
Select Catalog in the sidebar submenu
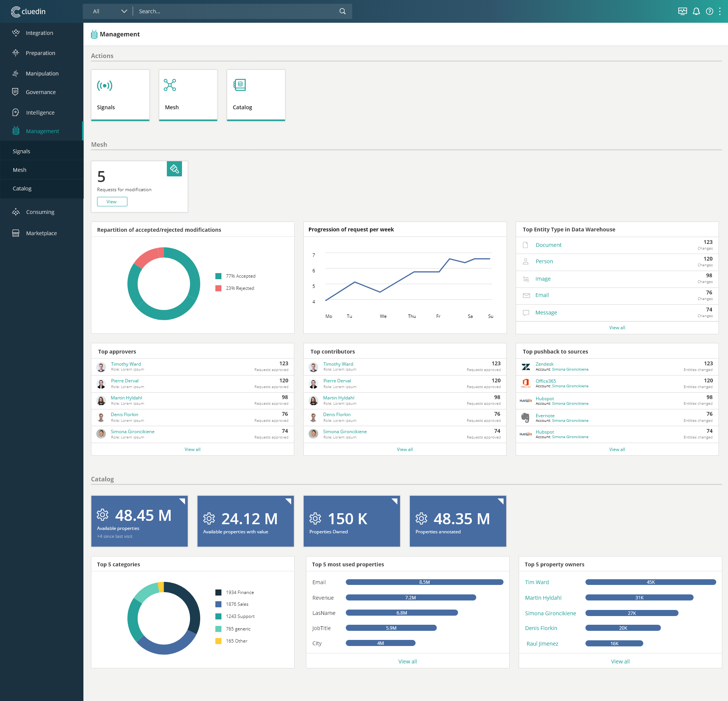pyautogui.click(x=42, y=188)
